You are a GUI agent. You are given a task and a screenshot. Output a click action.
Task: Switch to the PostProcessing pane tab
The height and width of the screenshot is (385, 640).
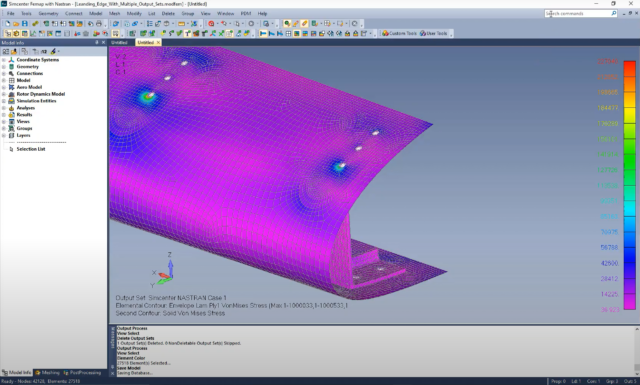[x=82, y=372]
